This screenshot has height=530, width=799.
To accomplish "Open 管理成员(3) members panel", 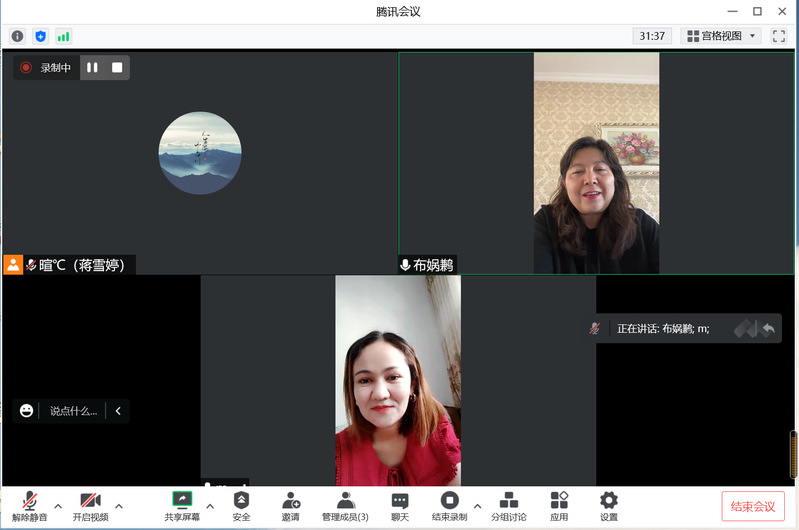I will click(x=345, y=506).
